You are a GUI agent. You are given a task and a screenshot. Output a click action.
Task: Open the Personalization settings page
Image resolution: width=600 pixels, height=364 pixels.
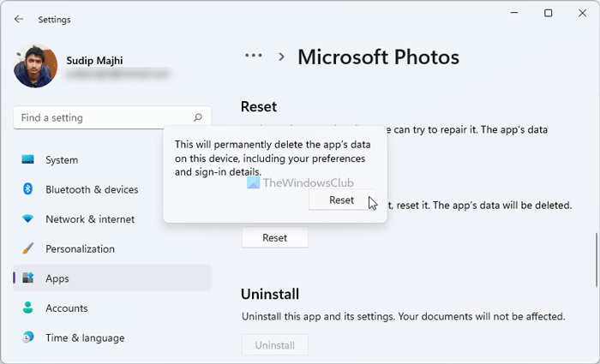tap(80, 249)
